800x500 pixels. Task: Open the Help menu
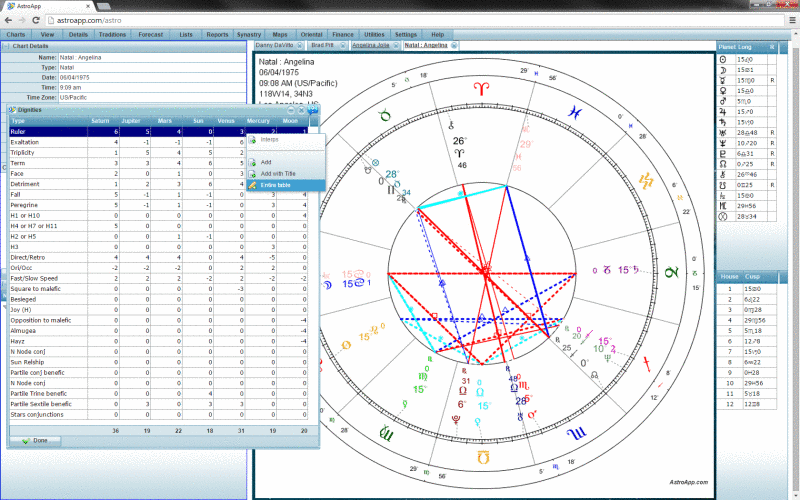[437, 33]
